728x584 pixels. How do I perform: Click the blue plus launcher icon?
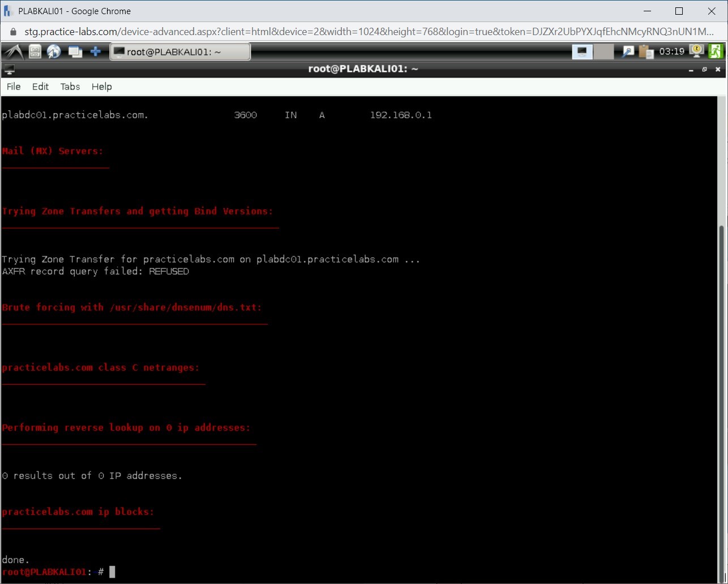pyautogui.click(x=96, y=52)
